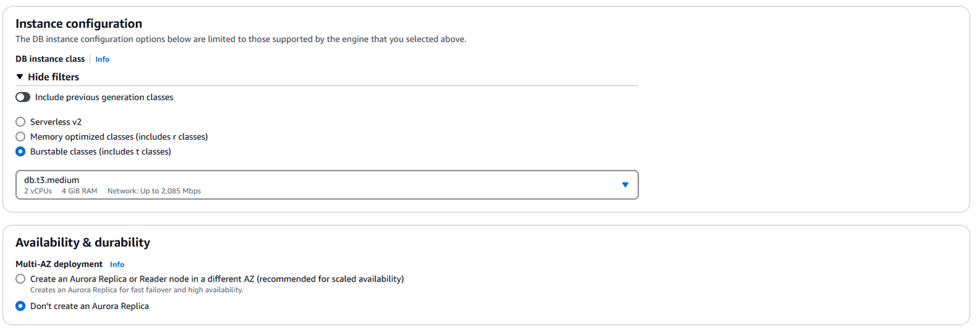The height and width of the screenshot is (330, 980).
Task: Click the Aurora Replica fast failover description
Action: 137,290
